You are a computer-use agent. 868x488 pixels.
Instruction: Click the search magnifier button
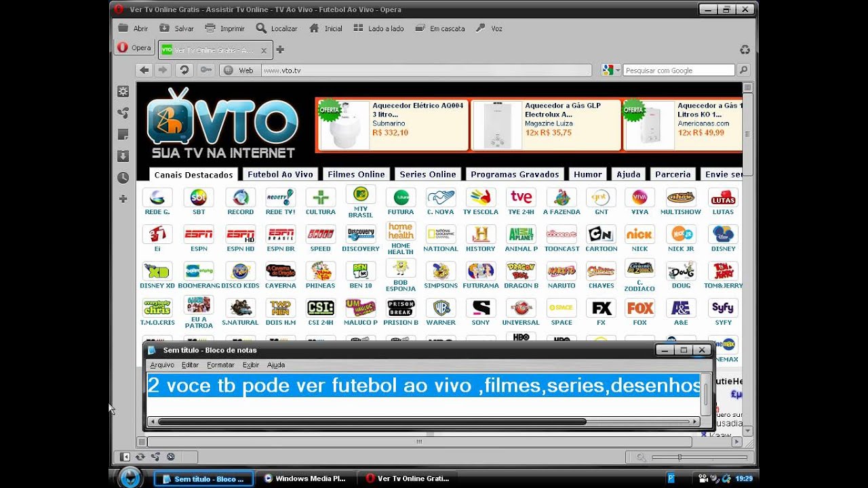point(743,70)
